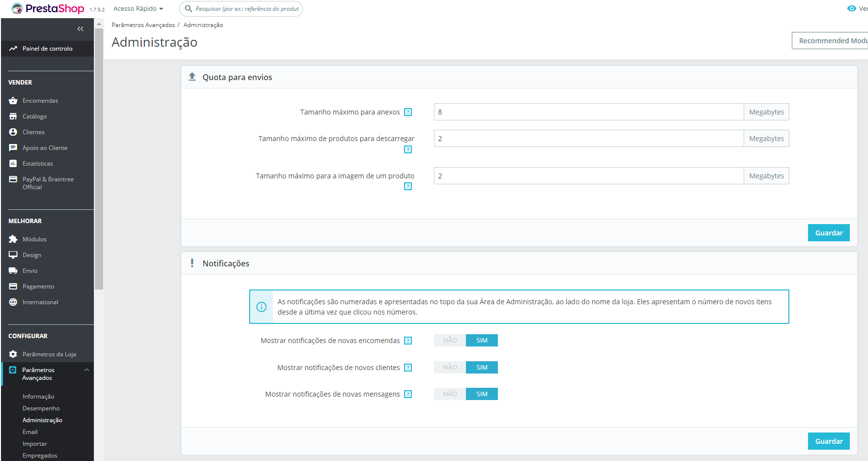Viewport: 868px width, 461px height.
Task: Click the search magnifier icon
Action: pyautogui.click(x=188, y=9)
